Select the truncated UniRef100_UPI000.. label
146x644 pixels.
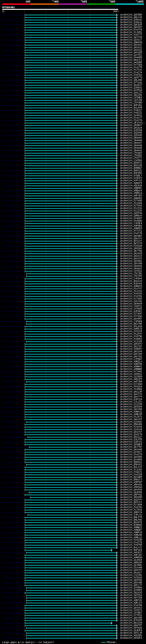(132, 123)
